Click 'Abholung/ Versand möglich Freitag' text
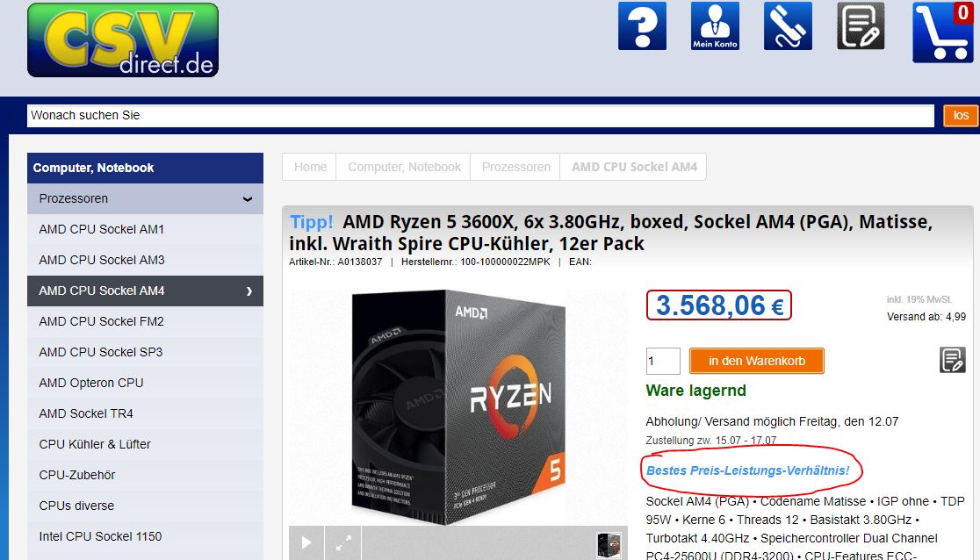This screenshot has height=560, width=980. pos(772,422)
